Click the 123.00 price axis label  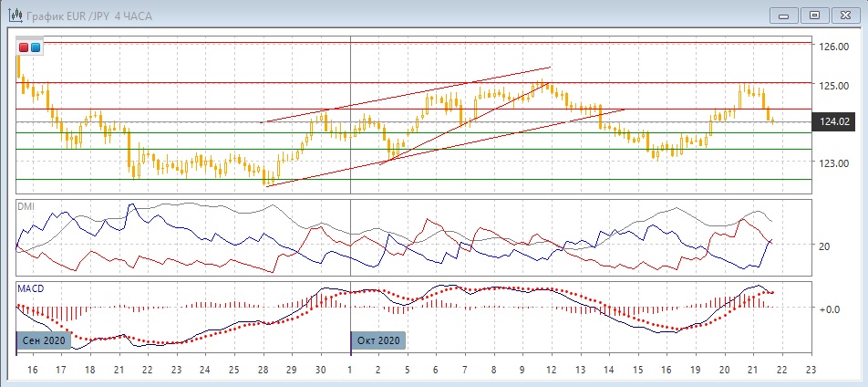833,163
